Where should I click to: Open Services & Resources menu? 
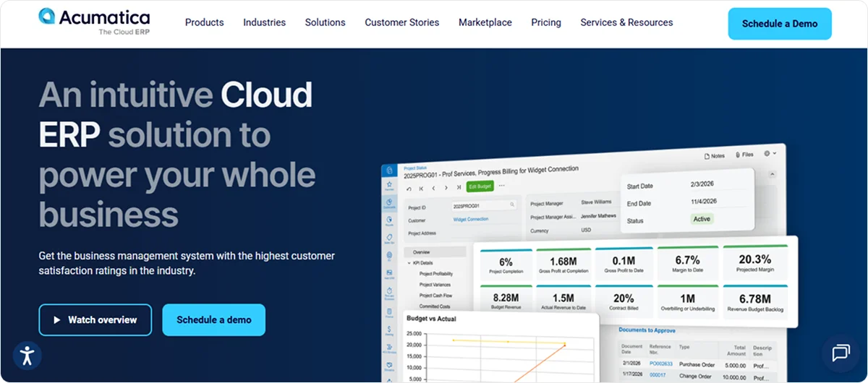[x=627, y=22]
